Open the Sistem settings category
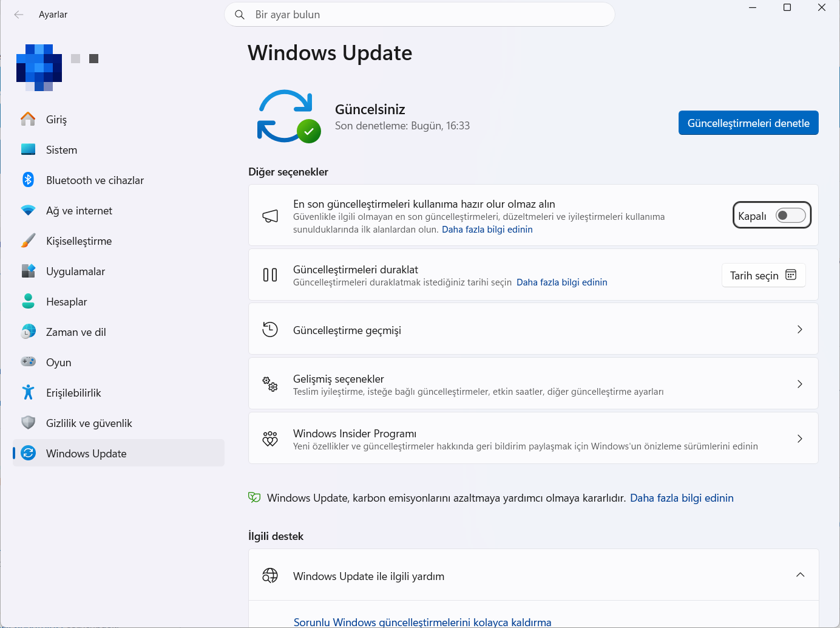Image resolution: width=840 pixels, height=628 pixels. point(118,149)
